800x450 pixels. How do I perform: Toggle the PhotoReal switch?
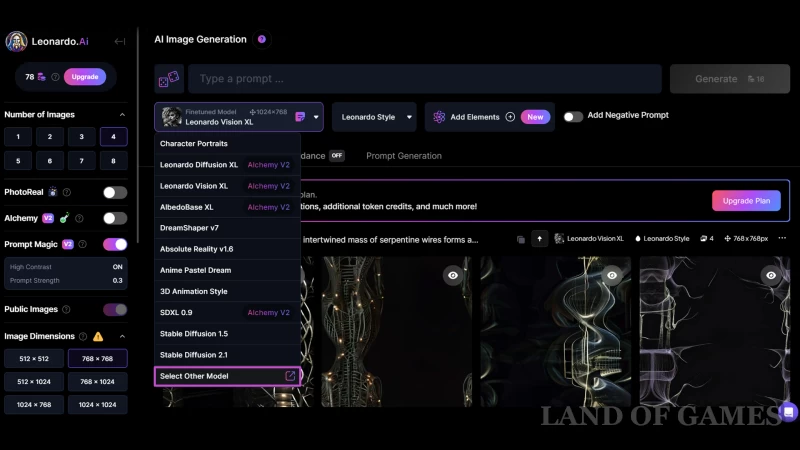[115, 192]
